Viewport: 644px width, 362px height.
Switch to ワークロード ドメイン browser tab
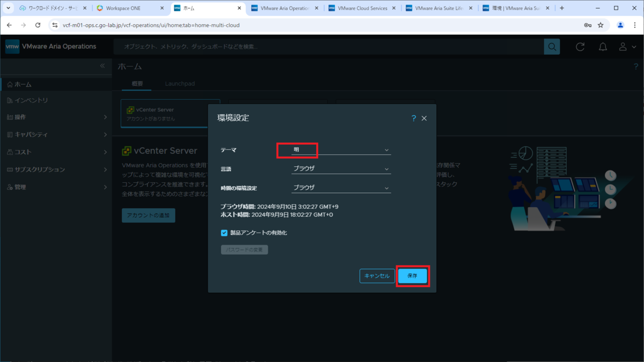point(52,9)
